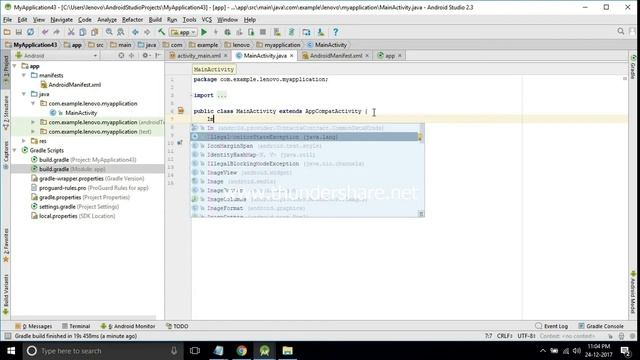This screenshot has height=360, width=640.
Task: Select local.properties file
Action: [x=77, y=216]
